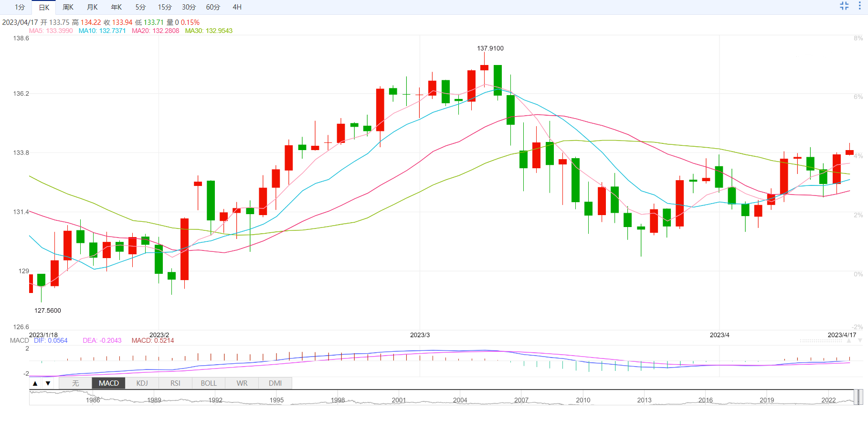
Task: Choose the 15分 period tab
Action: pos(165,7)
